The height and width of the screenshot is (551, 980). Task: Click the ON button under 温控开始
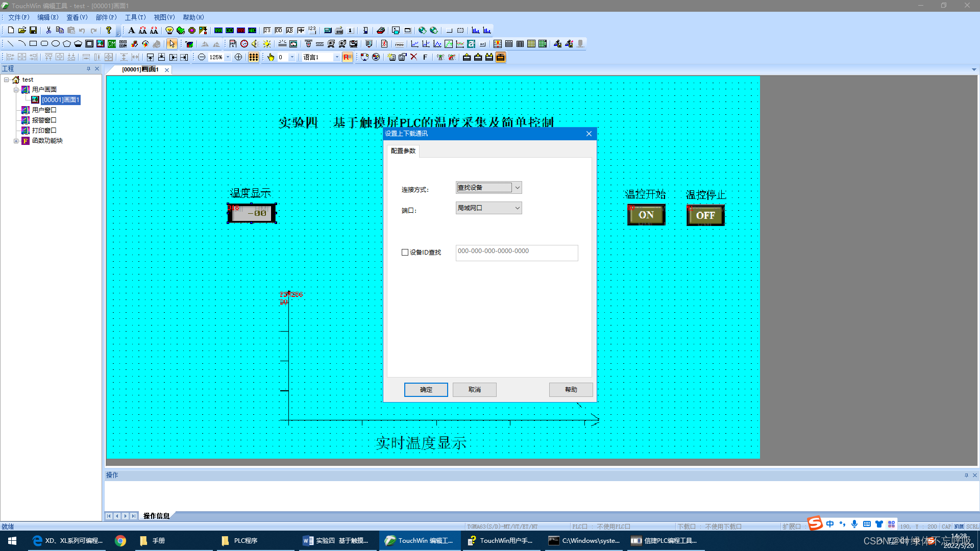(646, 215)
